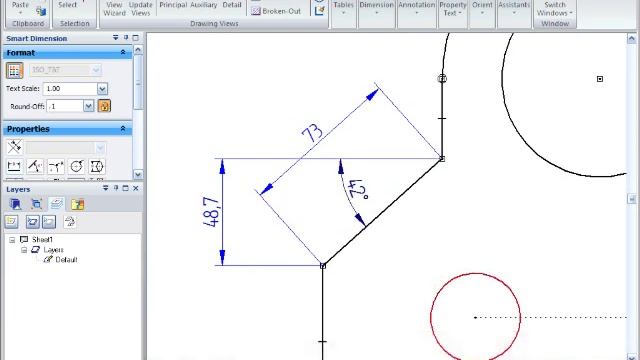This screenshot has width=640, height=360.
Task: Select the 48,7 vertical dimension text
Action: coord(211,212)
